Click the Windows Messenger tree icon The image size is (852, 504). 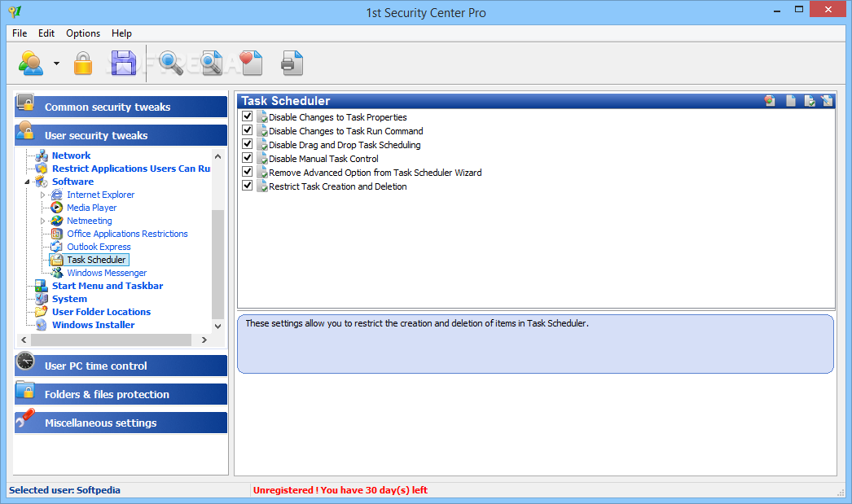(x=56, y=273)
